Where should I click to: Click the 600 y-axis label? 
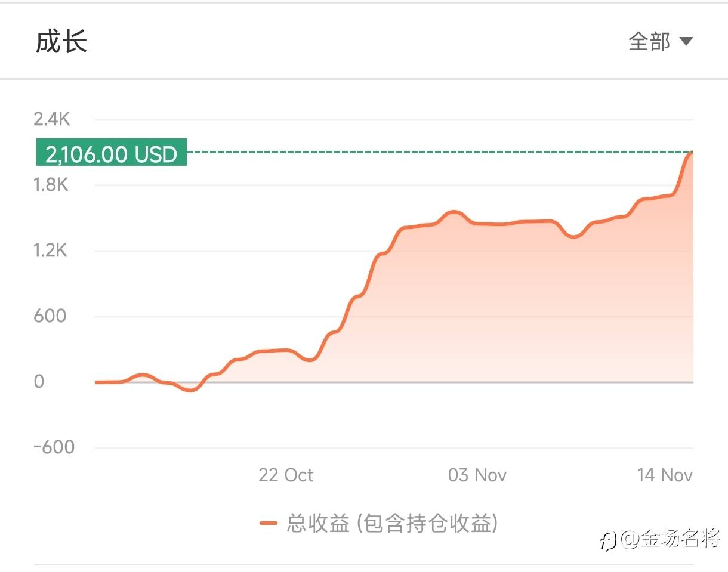click(x=50, y=316)
